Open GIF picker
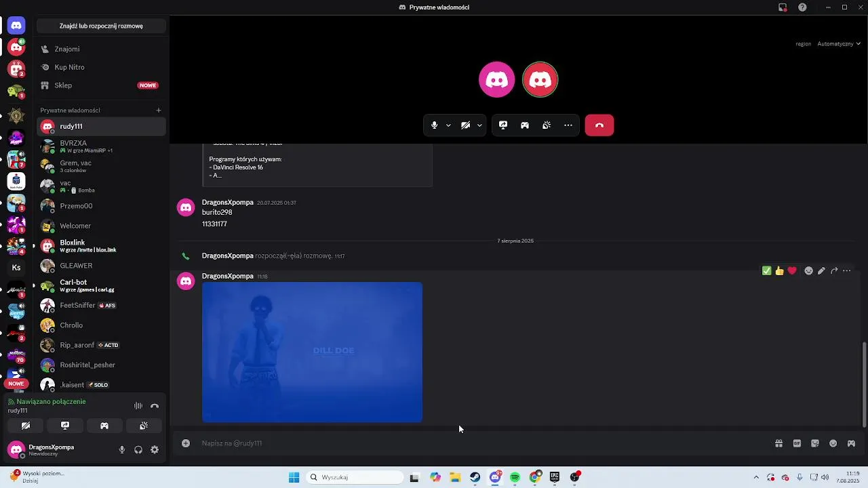 tap(797, 443)
